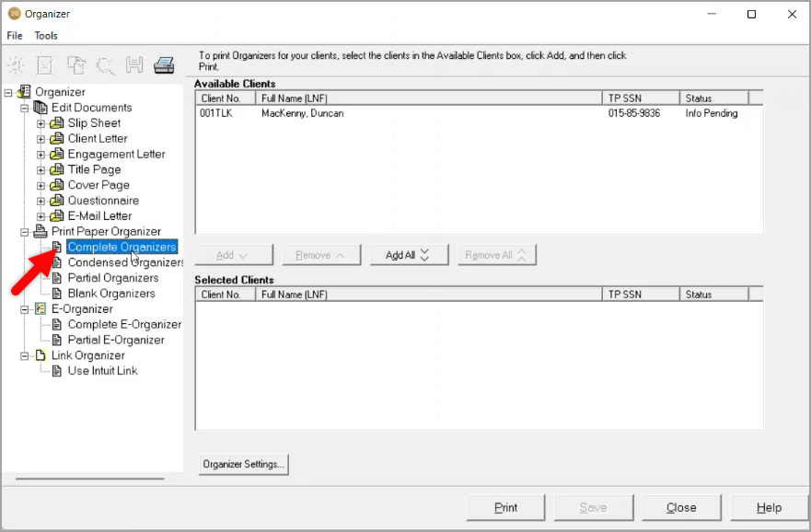
Task: Expand the E-Mail Letter node
Action: (x=41, y=216)
